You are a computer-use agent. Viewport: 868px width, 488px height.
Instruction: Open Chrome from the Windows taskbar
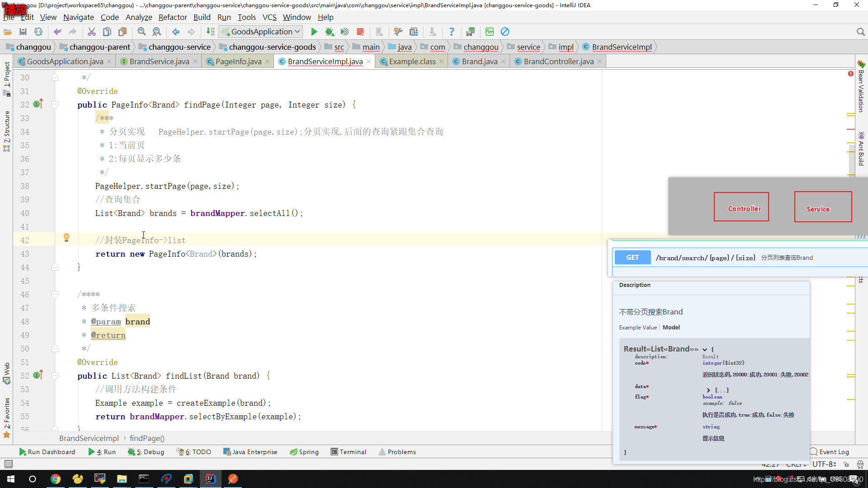[x=56, y=479]
